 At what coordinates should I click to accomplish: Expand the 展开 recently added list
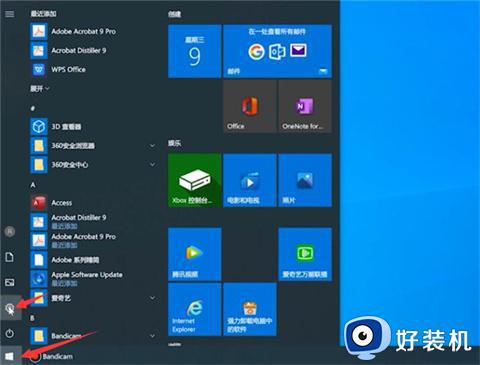tap(40, 88)
